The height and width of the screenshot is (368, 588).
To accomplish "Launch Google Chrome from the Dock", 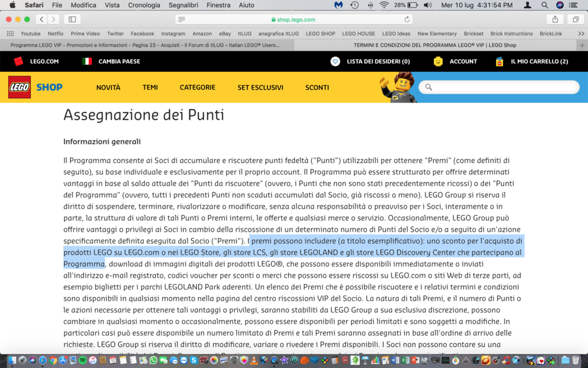I will [x=53, y=360].
